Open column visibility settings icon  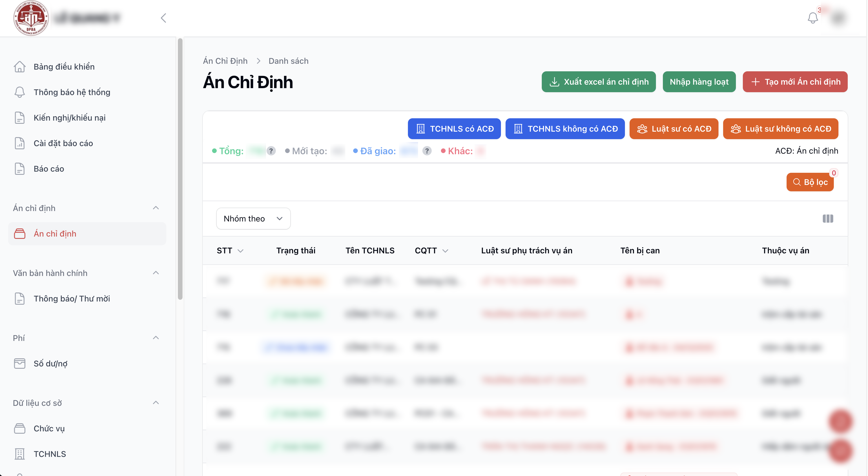pos(827,219)
